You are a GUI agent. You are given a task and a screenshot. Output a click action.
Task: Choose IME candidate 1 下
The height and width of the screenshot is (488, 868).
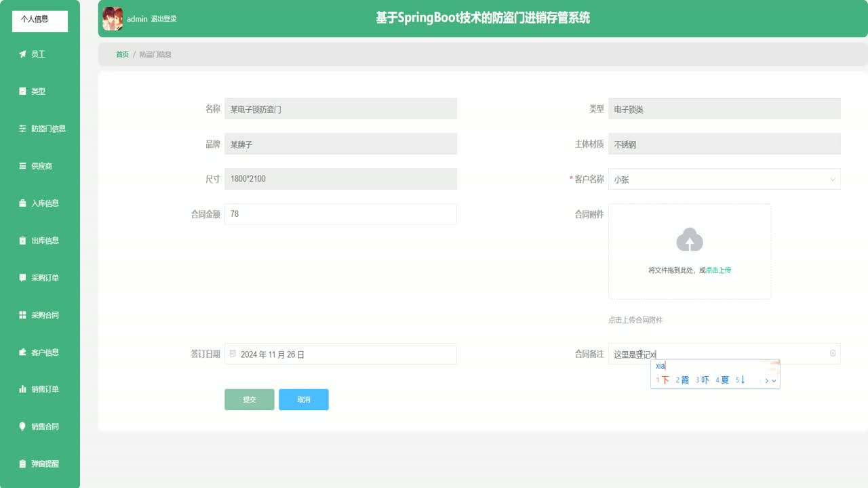(x=663, y=380)
